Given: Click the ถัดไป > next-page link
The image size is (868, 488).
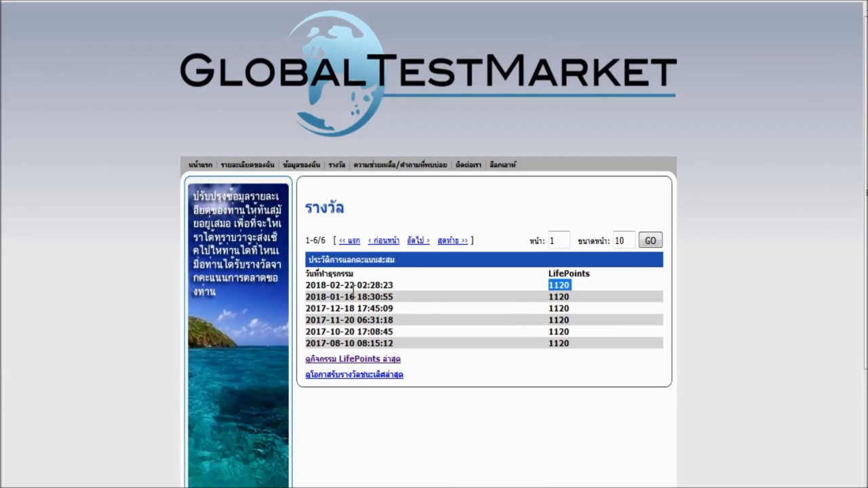Looking at the screenshot, I should pyautogui.click(x=418, y=241).
